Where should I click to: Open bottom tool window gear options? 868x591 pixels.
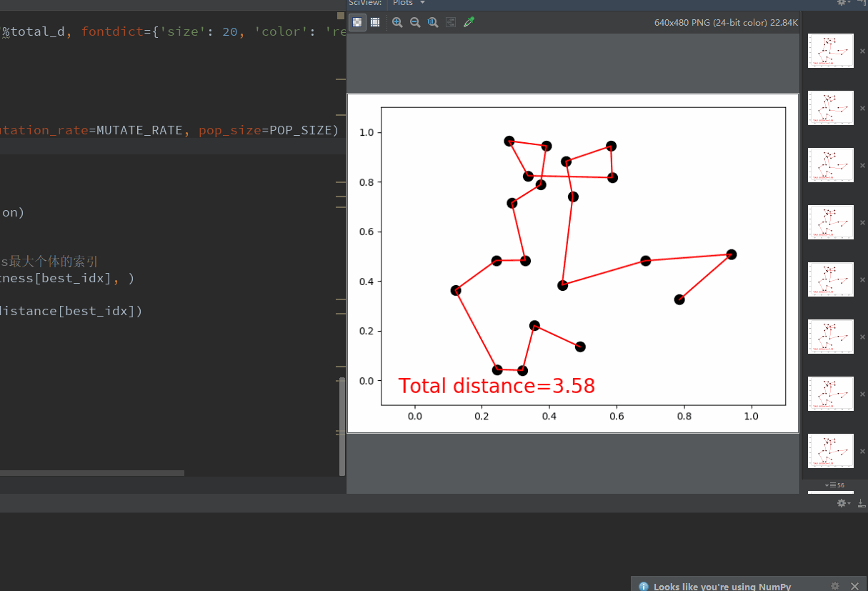pyautogui.click(x=842, y=503)
